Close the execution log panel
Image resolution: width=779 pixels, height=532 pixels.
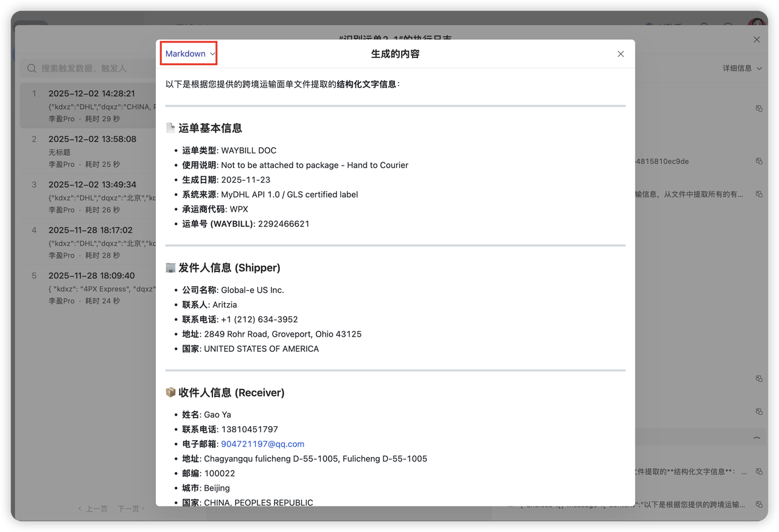756,40
